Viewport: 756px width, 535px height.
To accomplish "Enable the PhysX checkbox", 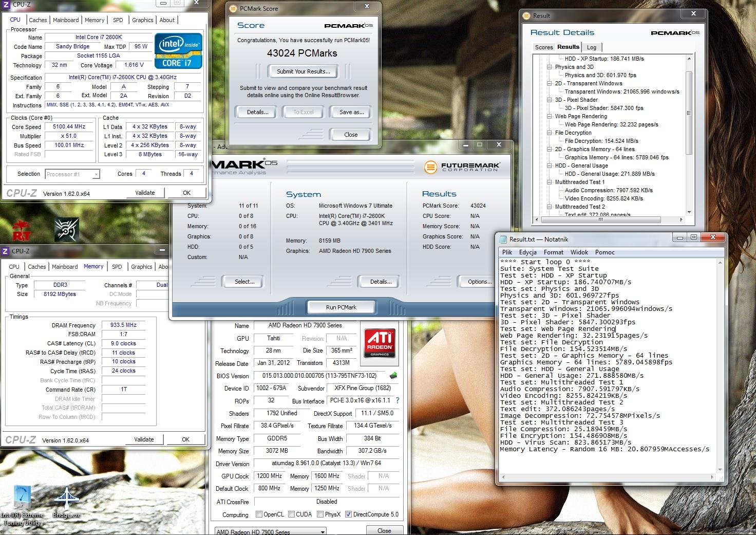I will point(320,514).
